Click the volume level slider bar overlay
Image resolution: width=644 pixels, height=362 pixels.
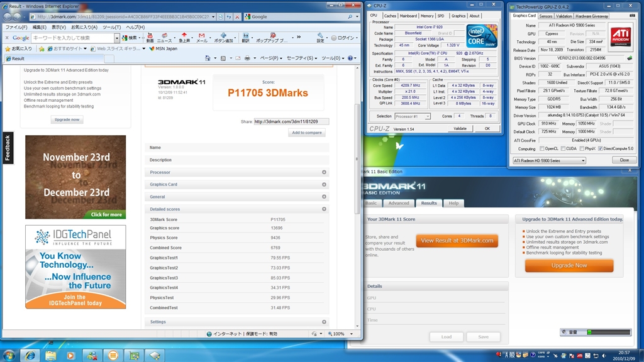609,332
